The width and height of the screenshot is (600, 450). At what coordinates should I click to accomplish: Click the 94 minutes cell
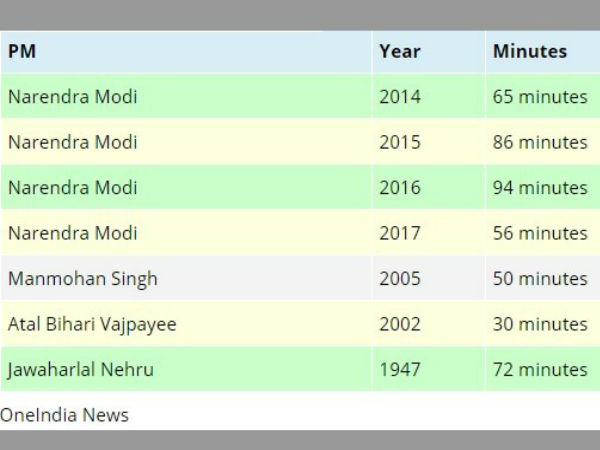pyautogui.click(x=540, y=188)
